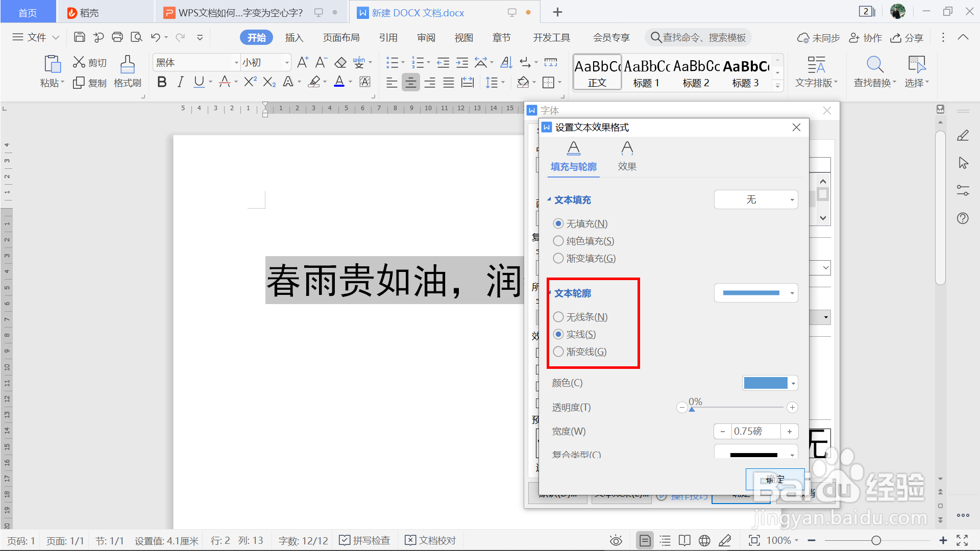The image size is (980, 551).
Task: Select the no line outline option
Action: [x=558, y=317]
